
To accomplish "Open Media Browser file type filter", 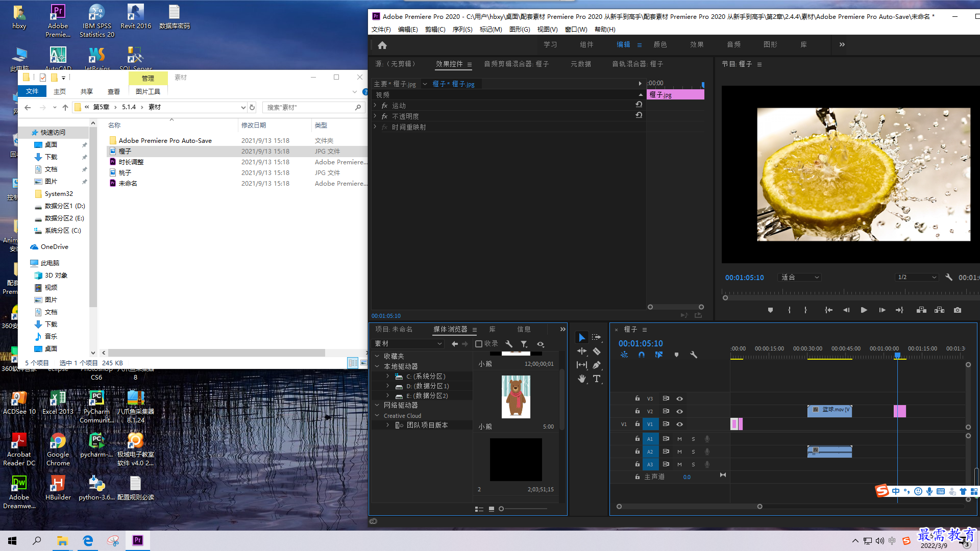I will coord(524,344).
